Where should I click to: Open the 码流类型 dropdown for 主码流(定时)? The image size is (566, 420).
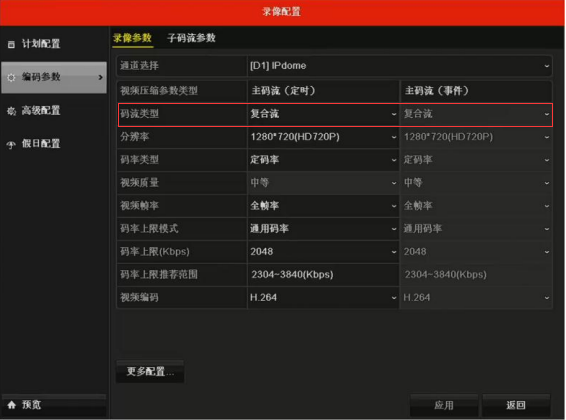coord(323,114)
